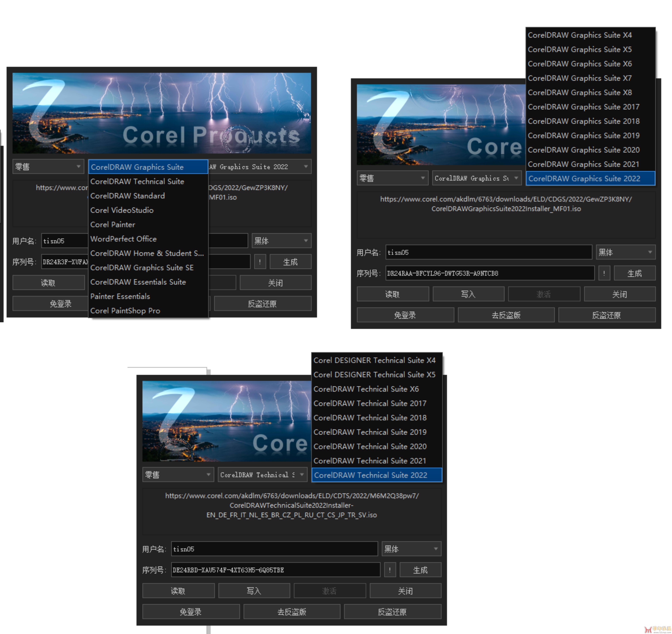Image resolution: width=672 pixels, height=634 pixels.
Task: Click 免登录 button in left window
Action: click(x=51, y=304)
